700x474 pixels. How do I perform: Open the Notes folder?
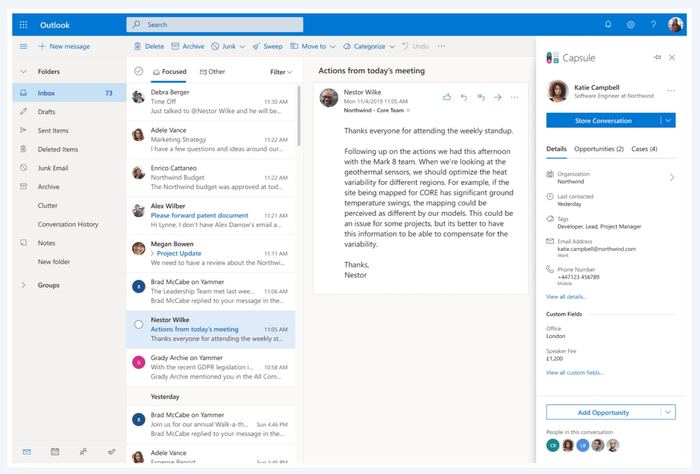click(x=69, y=243)
